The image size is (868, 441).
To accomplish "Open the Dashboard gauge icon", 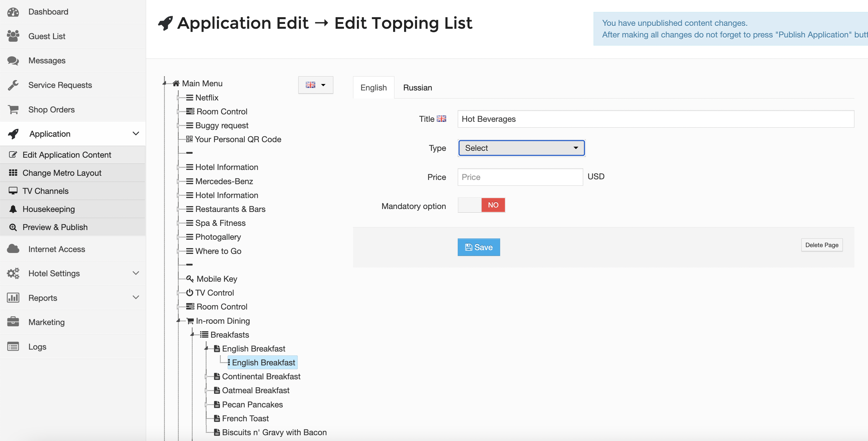I will (13, 12).
